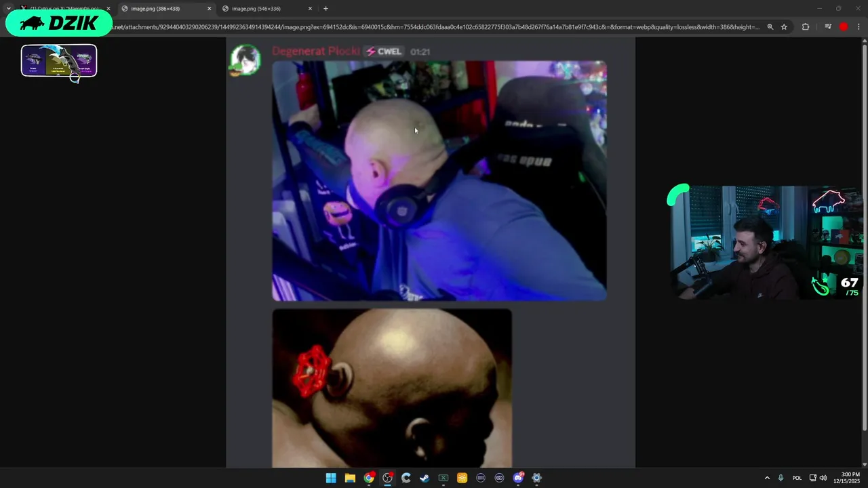Click the Degenerat Płocki avatar
The image size is (868, 488).
(x=245, y=60)
